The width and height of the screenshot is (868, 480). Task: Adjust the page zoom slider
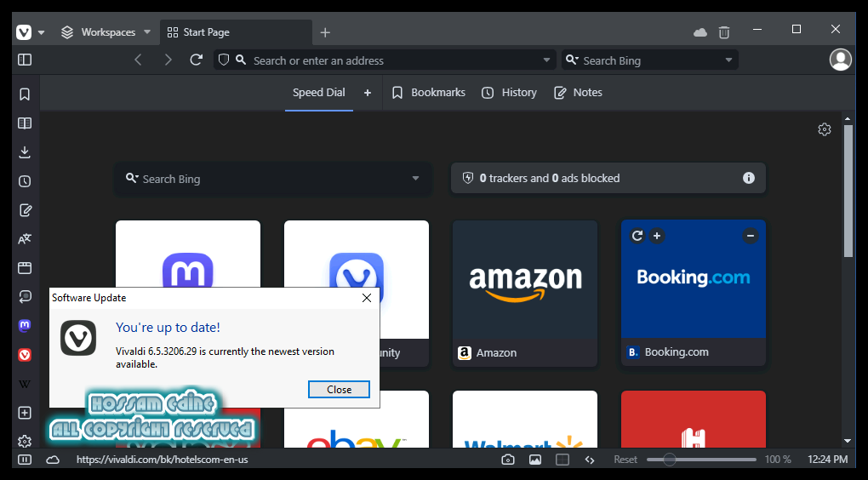pos(701,460)
